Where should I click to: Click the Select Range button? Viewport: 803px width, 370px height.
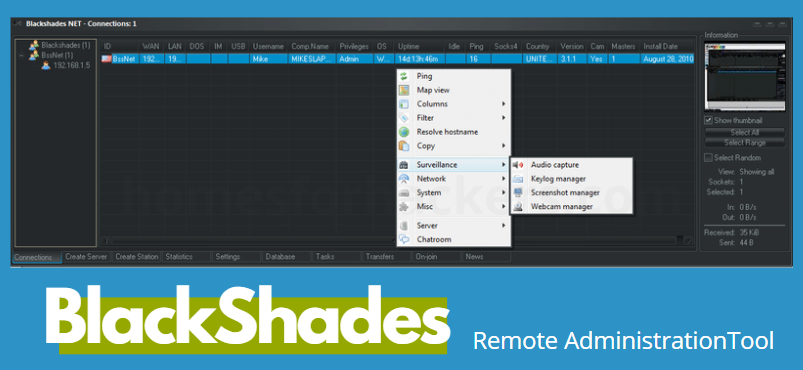pyautogui.click(x=745, y=142)
